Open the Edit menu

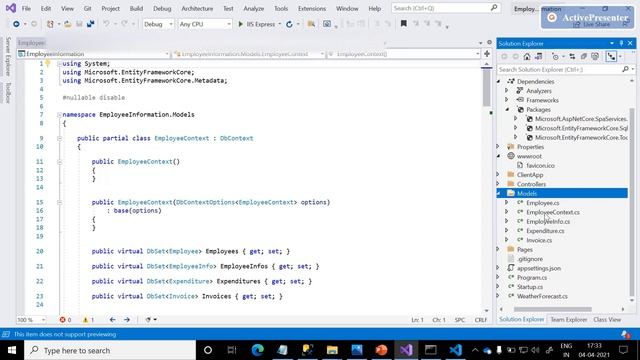click(x=46, y=8)
